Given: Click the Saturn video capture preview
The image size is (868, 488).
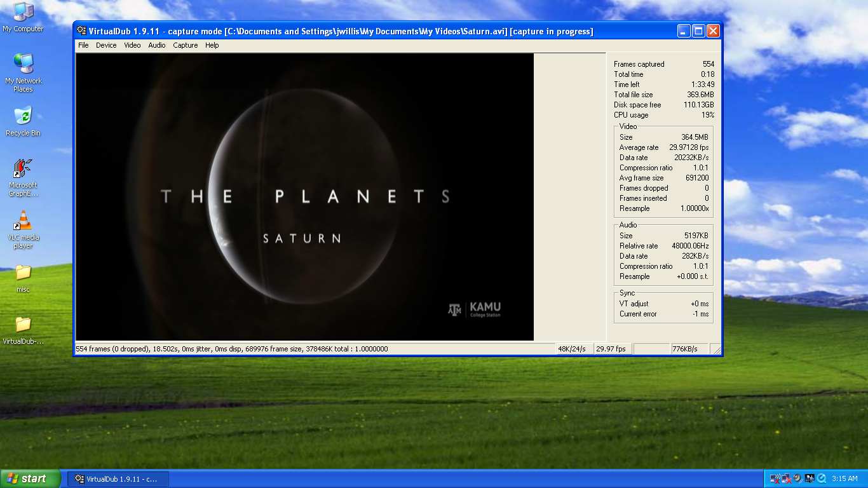Looking at the screenshot, I should (x=304, y=197).
